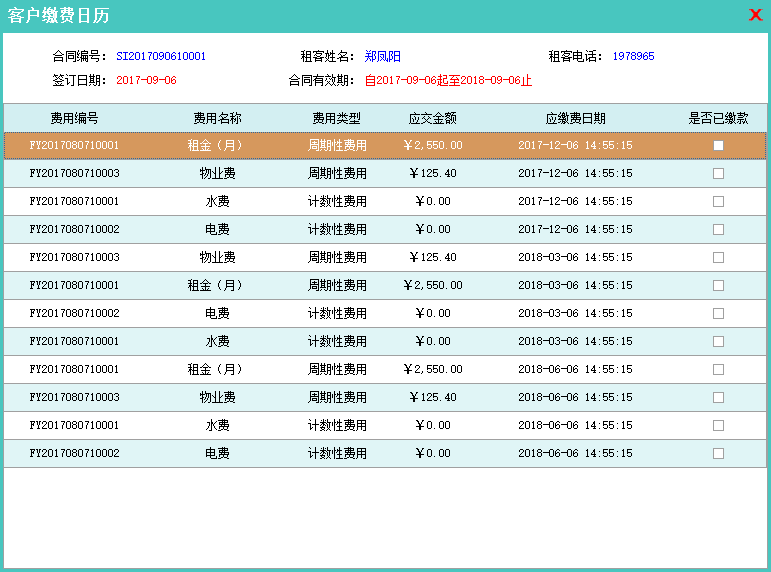Check paid box for 2017-12-06 物业费
The image size is (771, 572).
coord(718,174)
